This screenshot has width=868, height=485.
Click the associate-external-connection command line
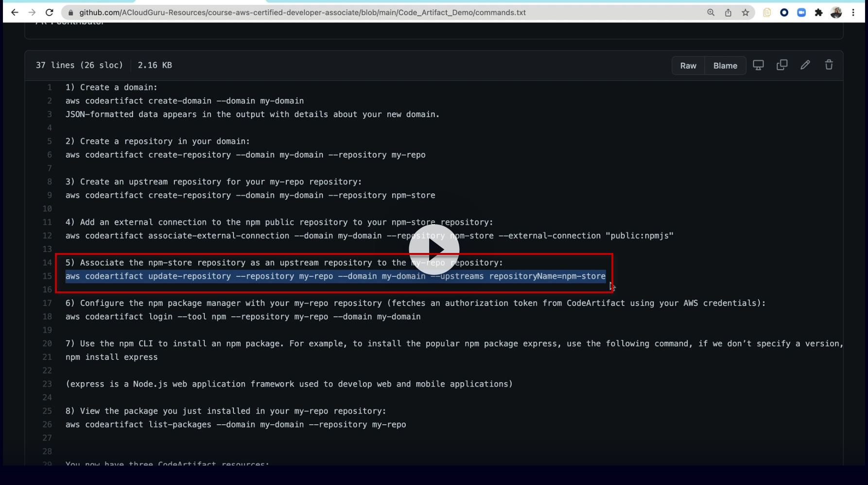[369, 236]
